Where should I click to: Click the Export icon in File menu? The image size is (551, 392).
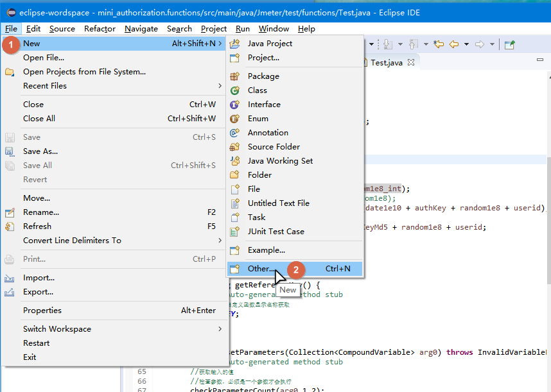tap(10, 292)
